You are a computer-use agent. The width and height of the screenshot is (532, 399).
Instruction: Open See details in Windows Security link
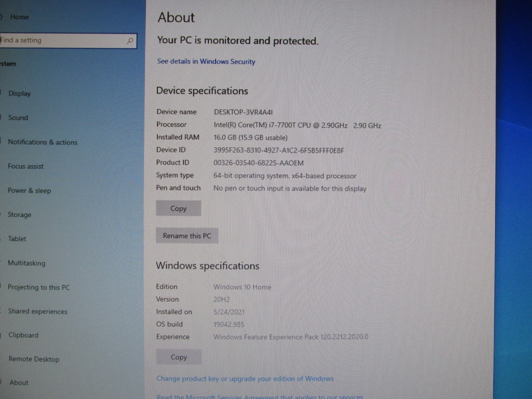pyautogui.click(x=206, y=61)
